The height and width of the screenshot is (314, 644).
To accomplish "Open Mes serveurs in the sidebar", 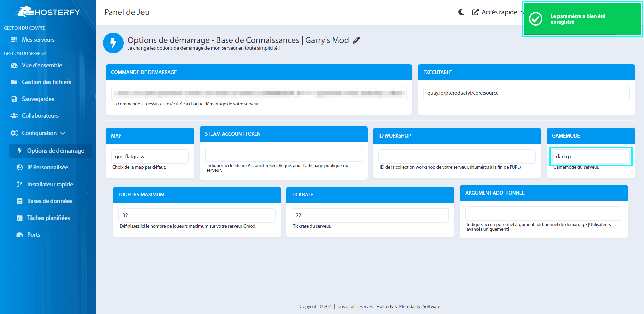I will [38, 40].
